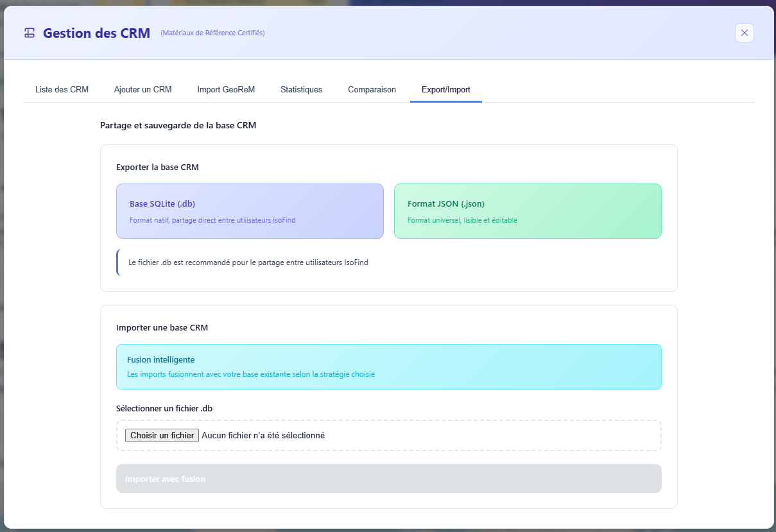The height and width of the screenshot is (532, 776).
Task: Open the Ajouter un CRM tab
Action: click(142, 89)
